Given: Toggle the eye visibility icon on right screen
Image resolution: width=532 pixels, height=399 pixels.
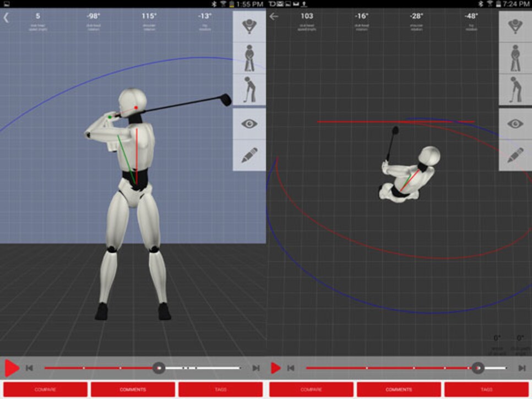Looking at the screenshot, I should pyautogui.click(x=515, y=124).
